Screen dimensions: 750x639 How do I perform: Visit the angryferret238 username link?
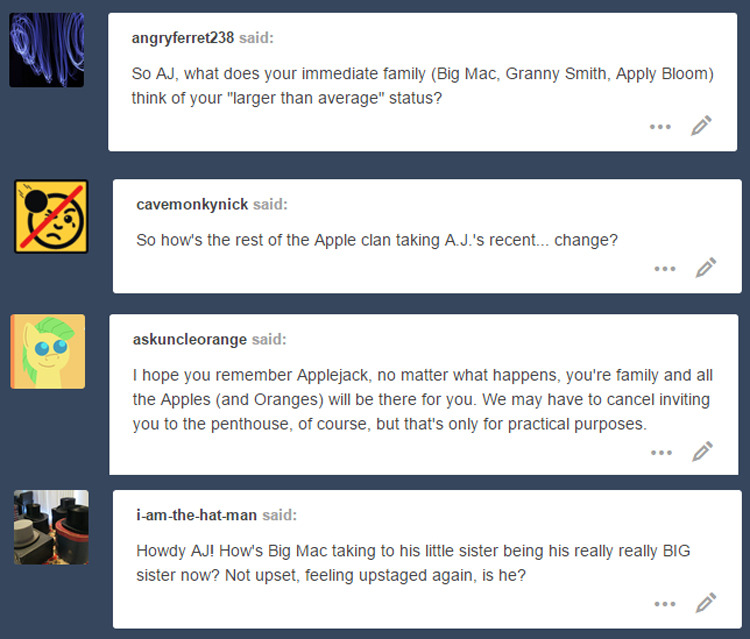pyautogui.click(x=183, y=38)
